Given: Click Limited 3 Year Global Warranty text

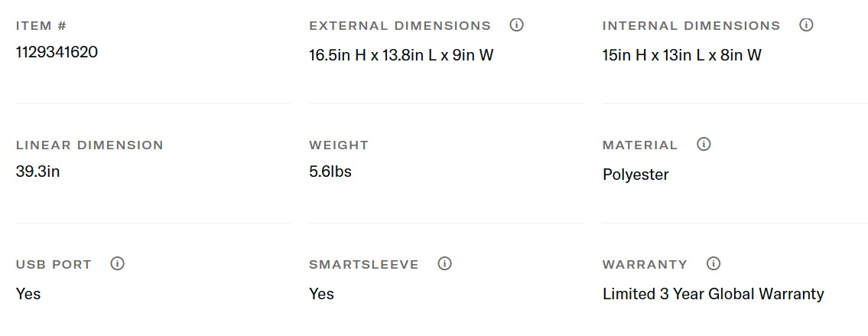Looking at the screenshot, I should click(713, 294).
